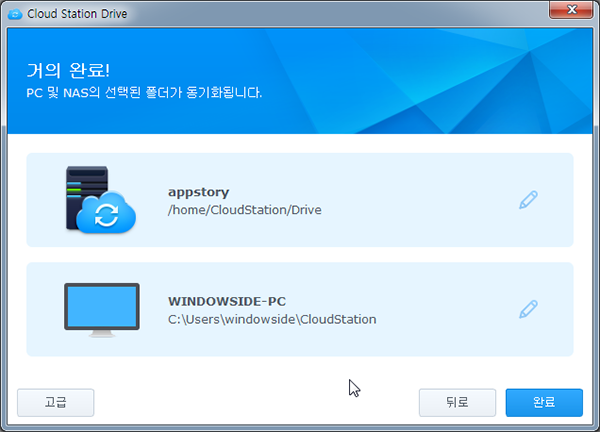Close the Cloud Station Drive window

[x=571, y=9]
